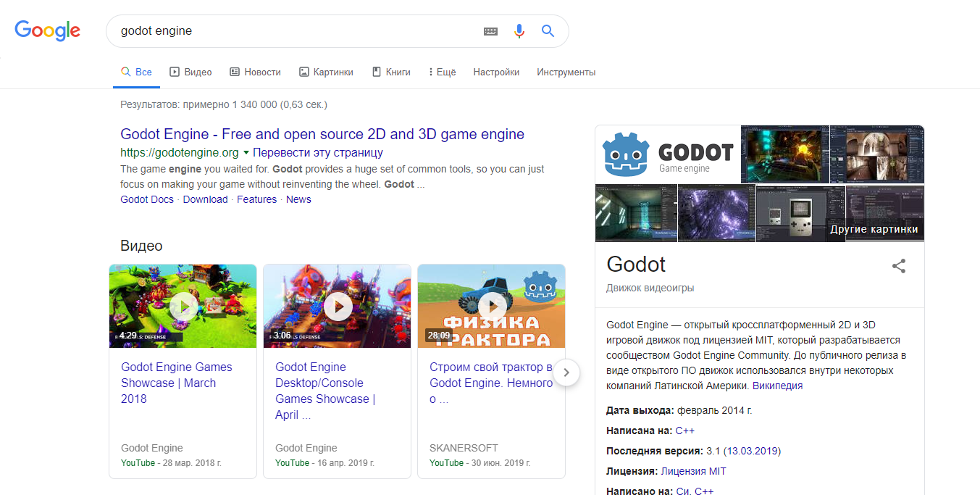This screenshot has width=980, height=495.
Task: Start voice search with microphone icon
Action: coord(519,31)
